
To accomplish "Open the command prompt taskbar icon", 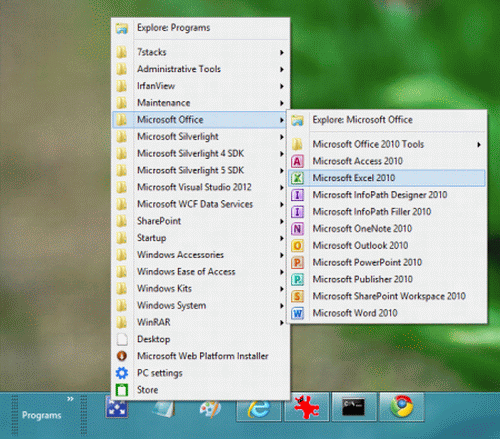I will pyautogui.click(x=354, y=407).
